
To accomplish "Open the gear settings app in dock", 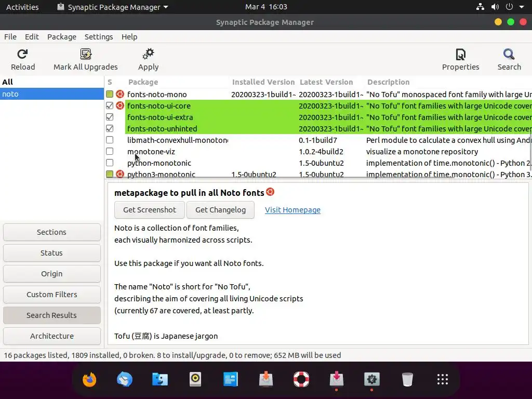I will point(372,379).
